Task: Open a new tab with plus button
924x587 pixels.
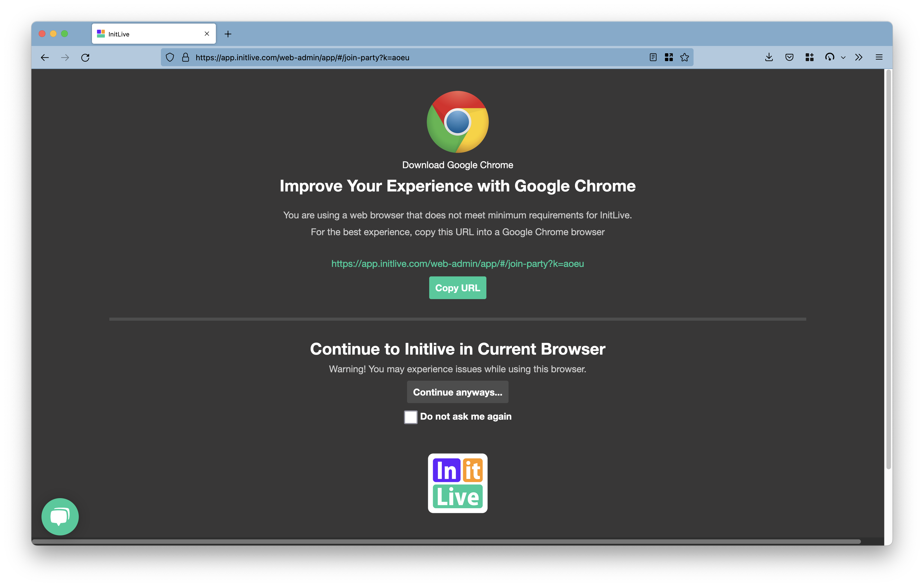Action: [228, 34]
